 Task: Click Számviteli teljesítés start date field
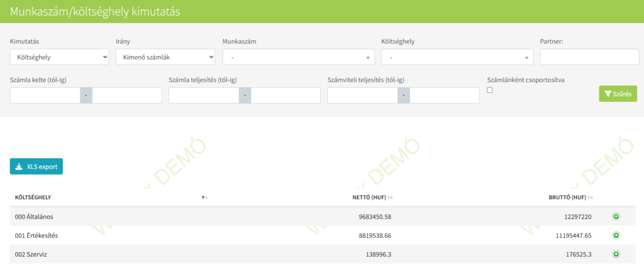[x=363, y=96]
